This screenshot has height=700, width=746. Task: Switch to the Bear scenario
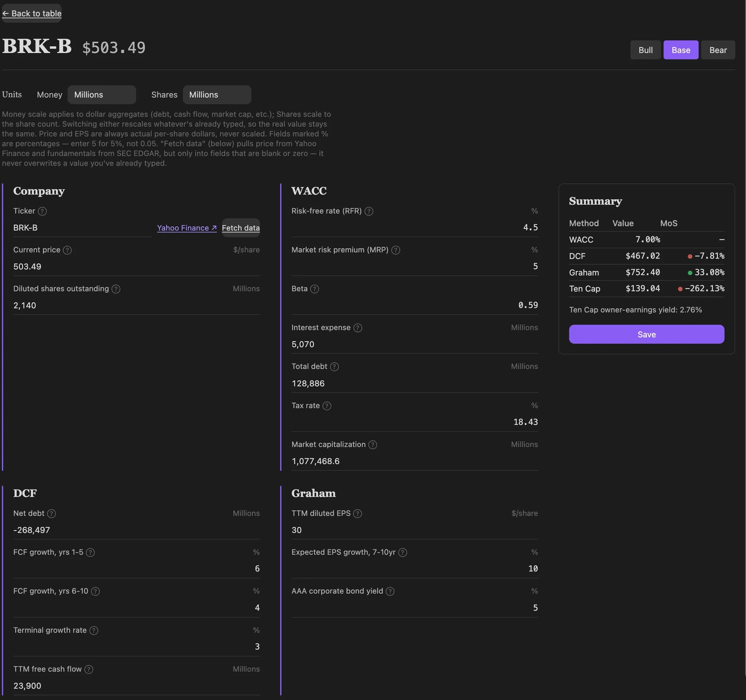tap(718, 50)
